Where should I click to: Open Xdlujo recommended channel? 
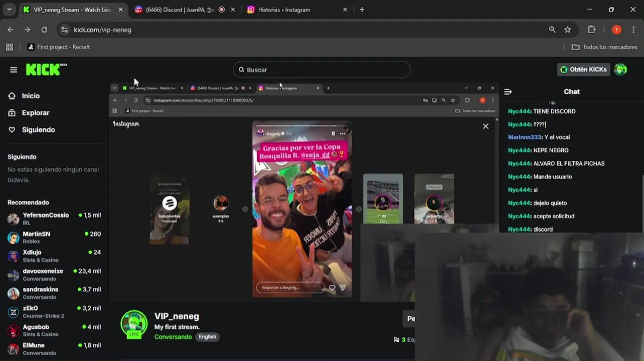(x=54, y=256)
